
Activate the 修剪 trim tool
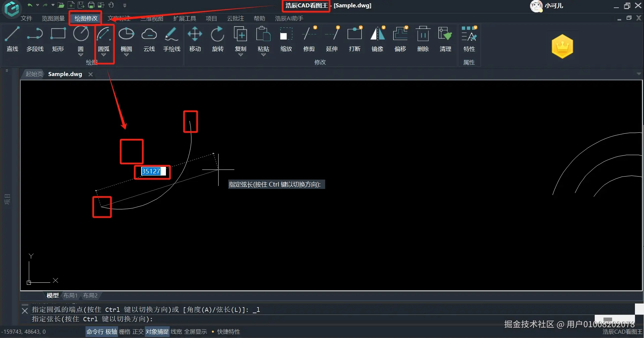(309, 39)
